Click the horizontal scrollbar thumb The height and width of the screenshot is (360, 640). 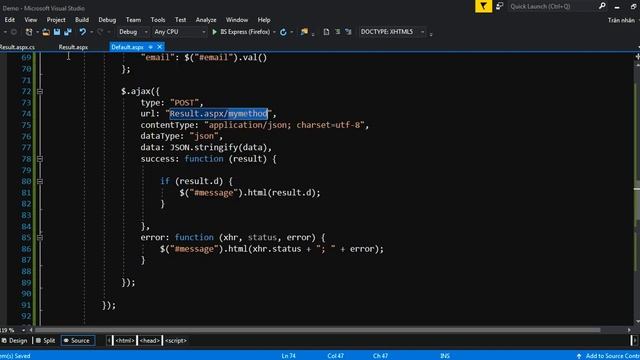point(318,330)
